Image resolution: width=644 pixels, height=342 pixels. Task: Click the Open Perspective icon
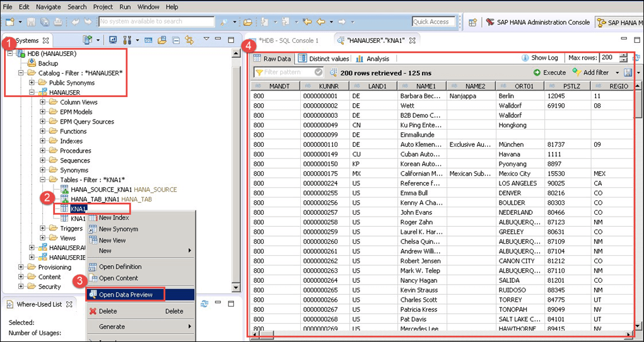click(472, 22)
